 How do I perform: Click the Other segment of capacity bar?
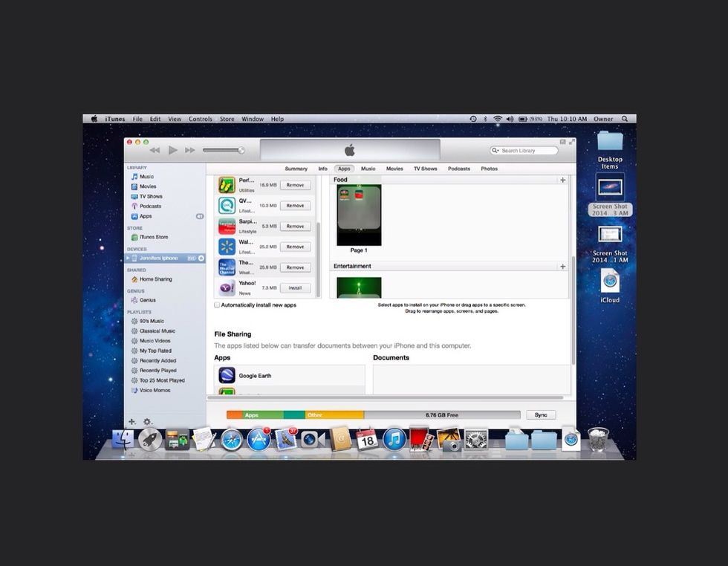point(334,415)
